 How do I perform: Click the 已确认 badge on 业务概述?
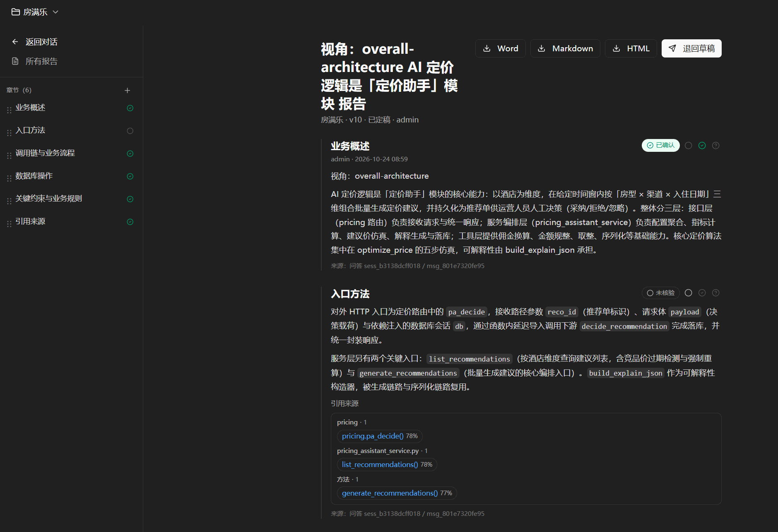(x=661, y=145)
